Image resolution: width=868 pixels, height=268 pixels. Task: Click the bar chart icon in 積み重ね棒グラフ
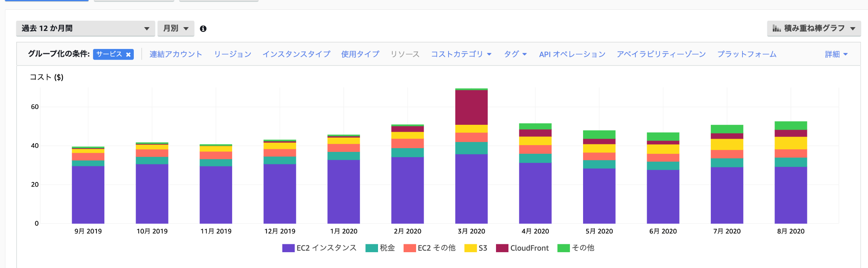[776, 28]
